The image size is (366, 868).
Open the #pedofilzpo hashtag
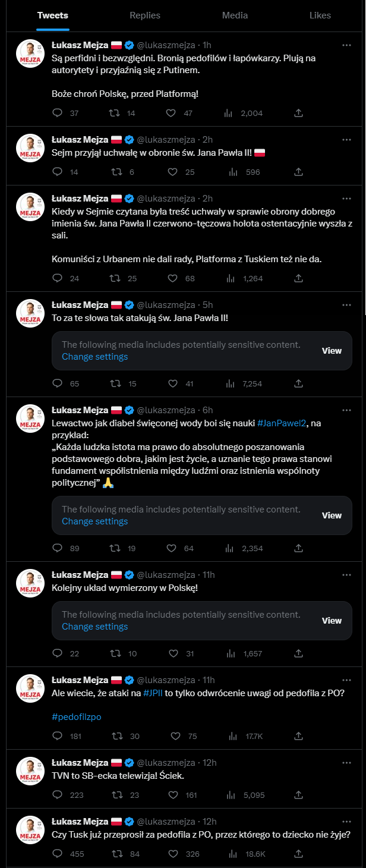coord(77,716)
